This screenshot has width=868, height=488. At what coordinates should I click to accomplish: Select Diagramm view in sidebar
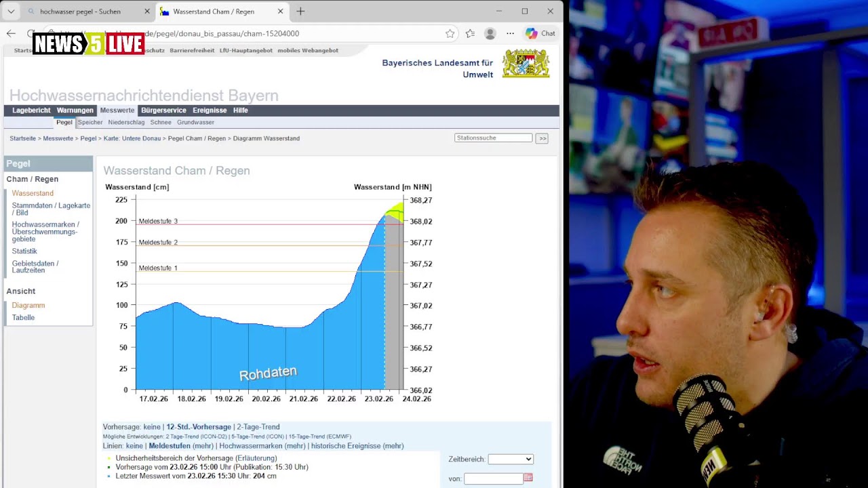coord(28,306)
